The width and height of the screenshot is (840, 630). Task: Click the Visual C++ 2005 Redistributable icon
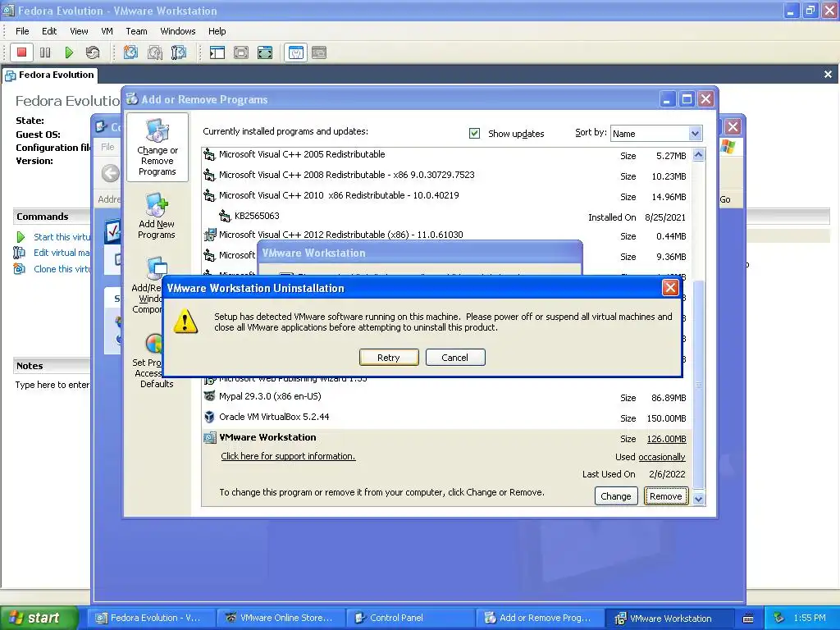click(209, 155)
